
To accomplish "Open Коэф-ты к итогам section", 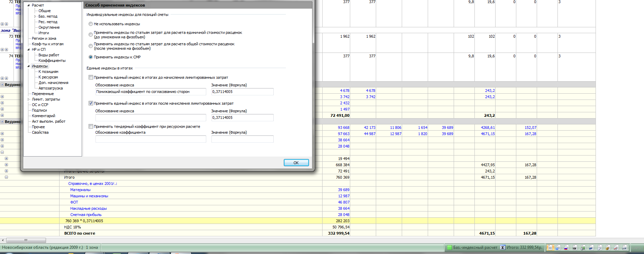I will [48, 44].
